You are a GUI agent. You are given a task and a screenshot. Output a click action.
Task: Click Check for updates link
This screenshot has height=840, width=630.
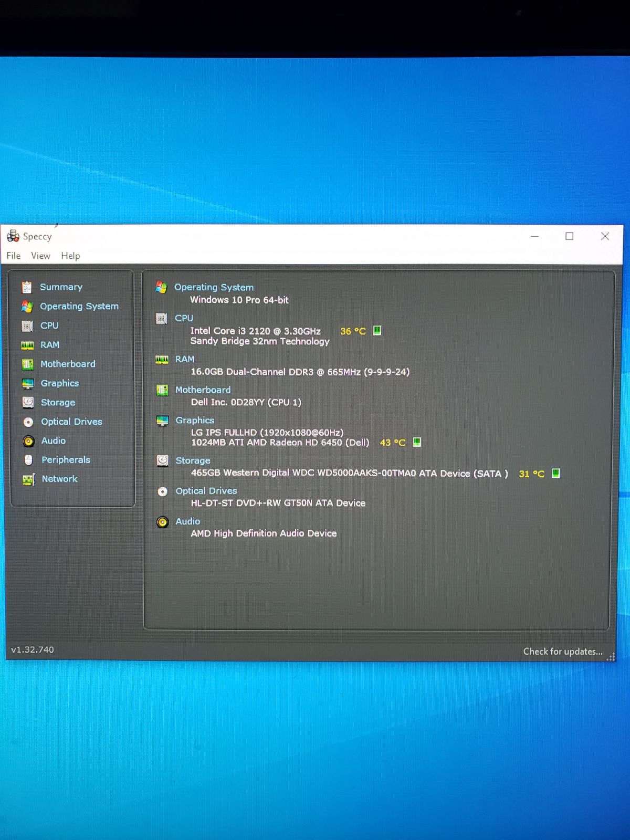click(x=563, y=652)
